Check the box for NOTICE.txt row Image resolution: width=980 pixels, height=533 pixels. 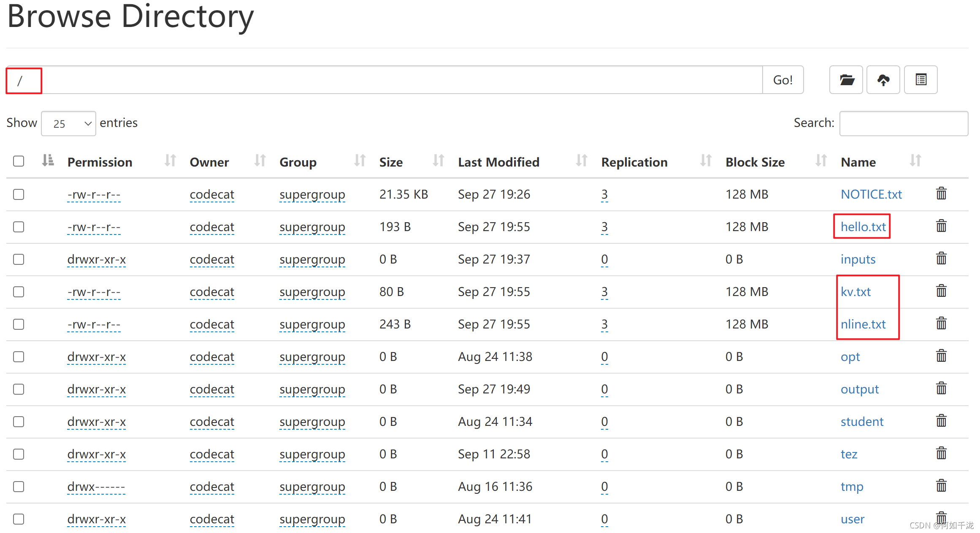tap(19, 194)
